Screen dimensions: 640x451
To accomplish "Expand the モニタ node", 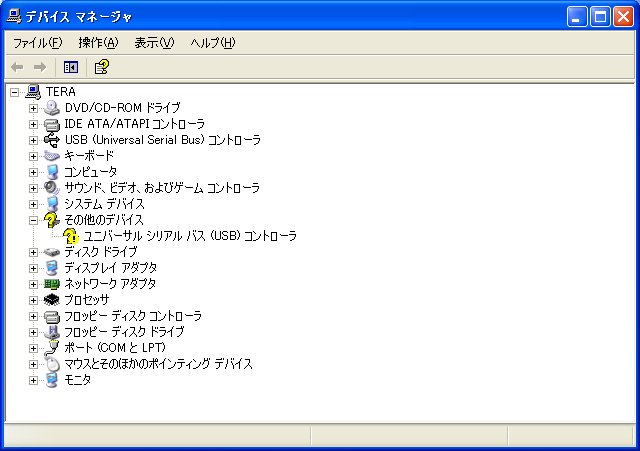I will [x=33, y=380].
